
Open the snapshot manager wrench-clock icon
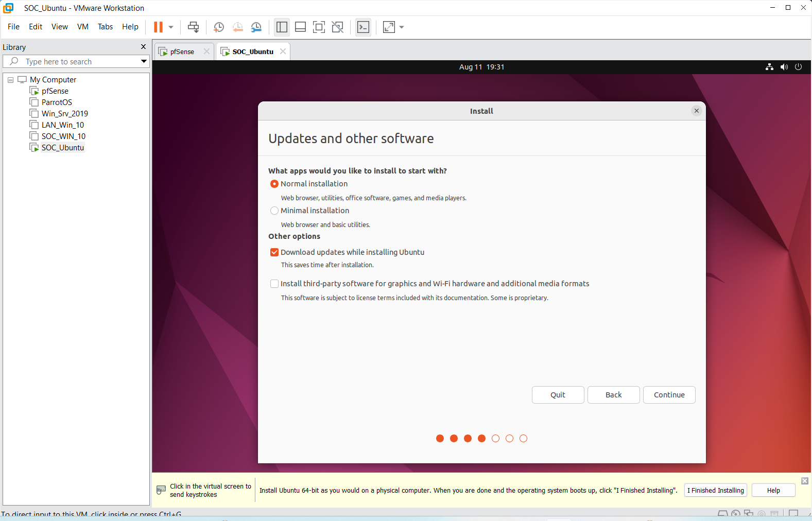tap(256, 27)
